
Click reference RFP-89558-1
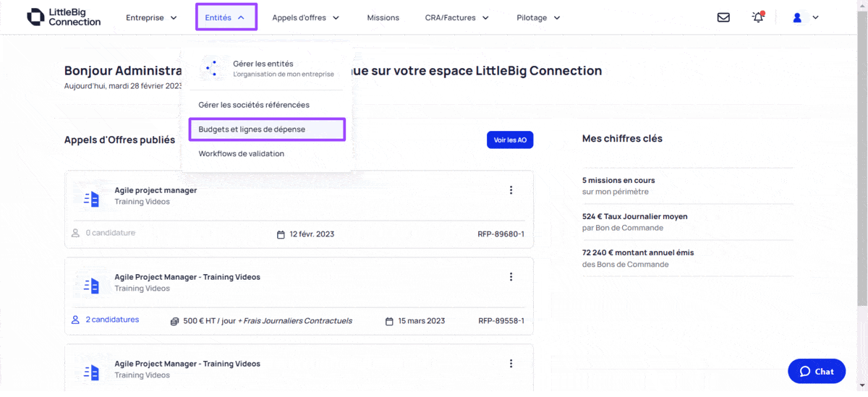click(x=501, y=321)
